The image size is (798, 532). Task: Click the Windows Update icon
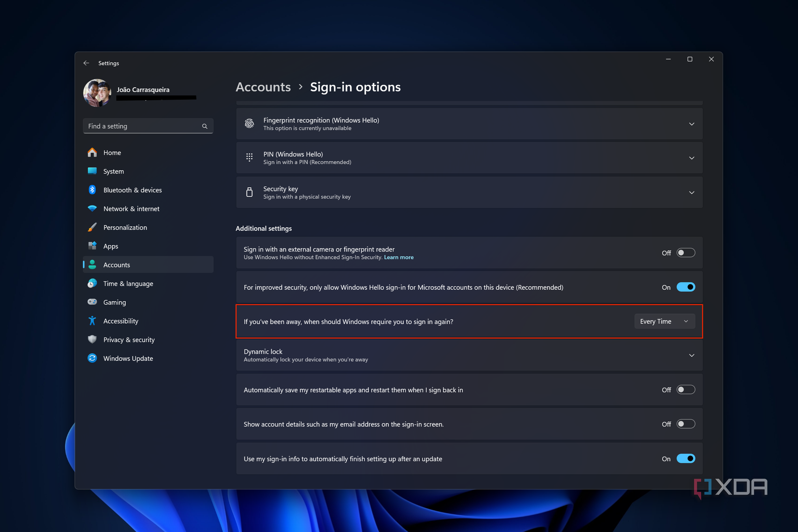pos(92,358)
